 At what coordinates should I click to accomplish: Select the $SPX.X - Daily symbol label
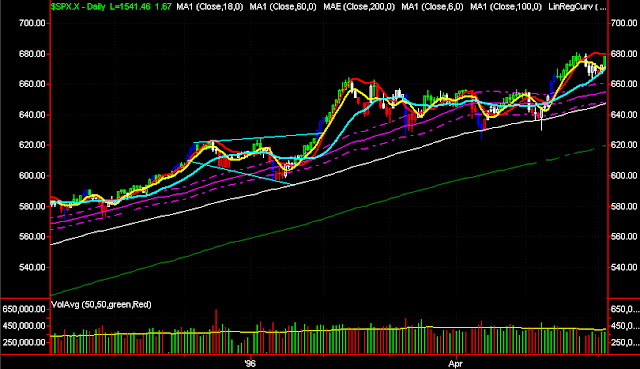pyautogui.click(x=78, y=7)
